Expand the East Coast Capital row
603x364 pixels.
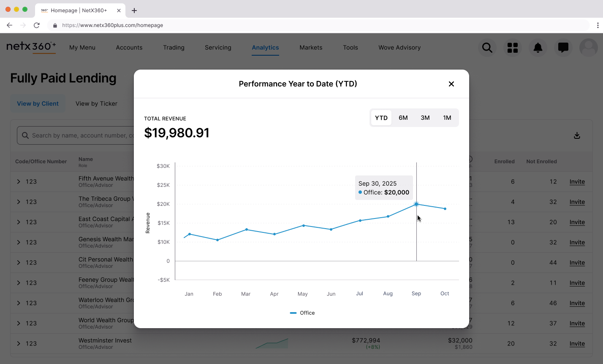(x=18, y=222)
